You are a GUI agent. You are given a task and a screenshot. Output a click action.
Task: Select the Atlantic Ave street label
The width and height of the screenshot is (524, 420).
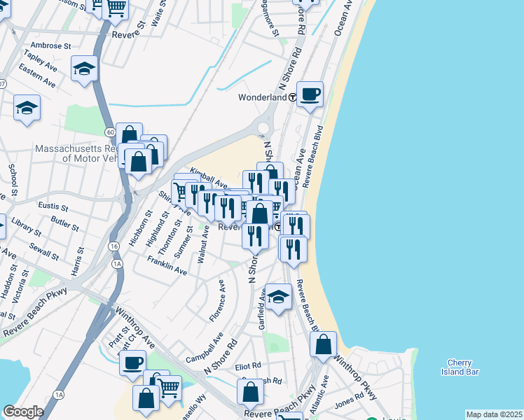[x=319, y=395]
